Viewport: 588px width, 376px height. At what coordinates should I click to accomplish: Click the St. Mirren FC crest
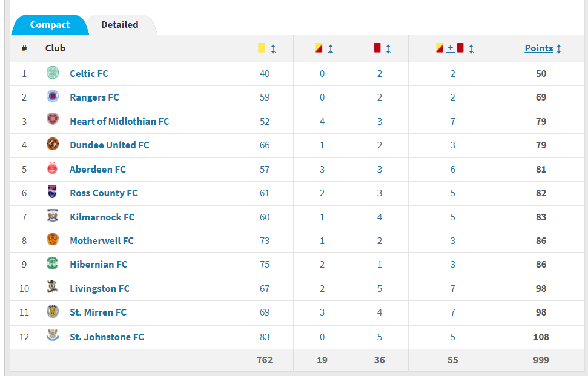click(53, 311)
